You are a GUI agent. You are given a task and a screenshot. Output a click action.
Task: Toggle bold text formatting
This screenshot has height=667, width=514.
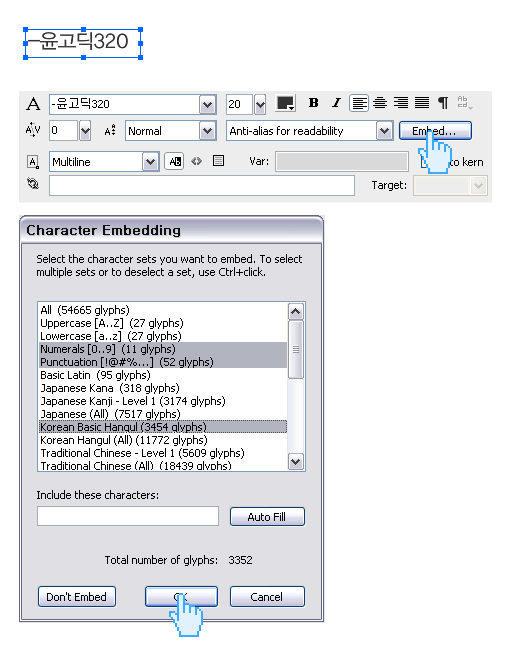pyautogui.click(x=314, y=103)
